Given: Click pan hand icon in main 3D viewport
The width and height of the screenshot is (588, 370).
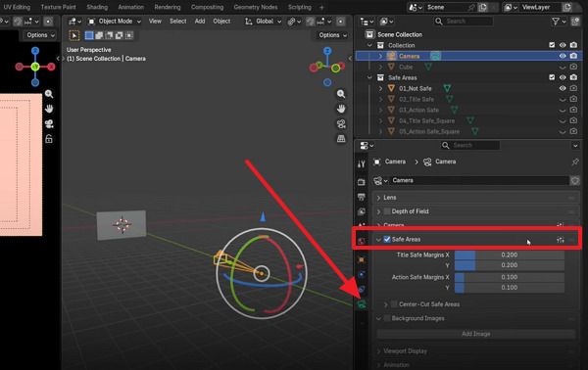Looking at the screenshot, I should point(341,109).
